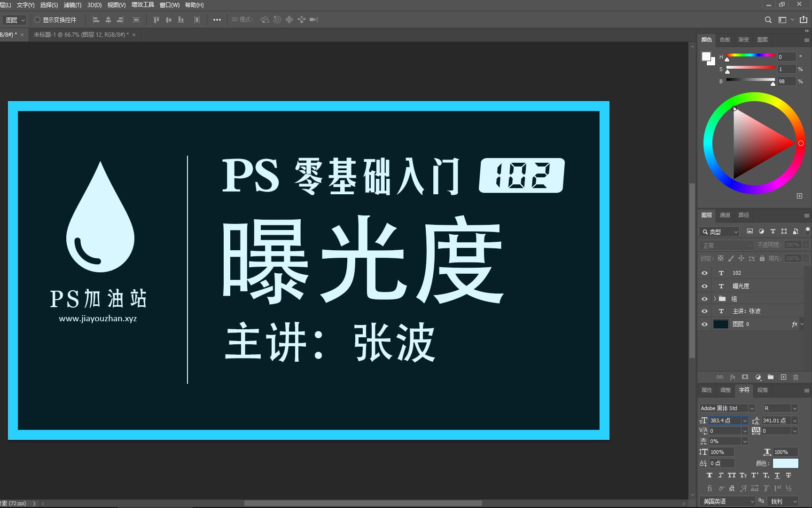812x508 pixels.
Task: Align horizontal centers in the options bar
Action: [108, 20]
